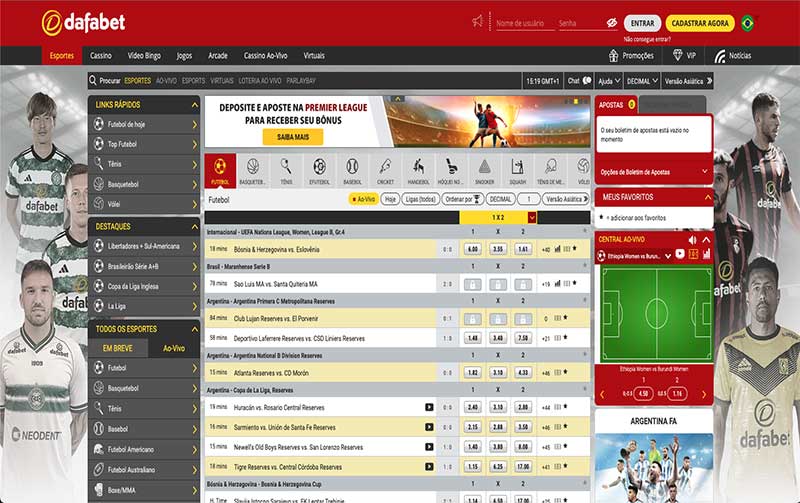Image resolution: width=800 pixels, height=503 pixels.
Task: Collapse the Todos os Esportes section
Action: 194,330
